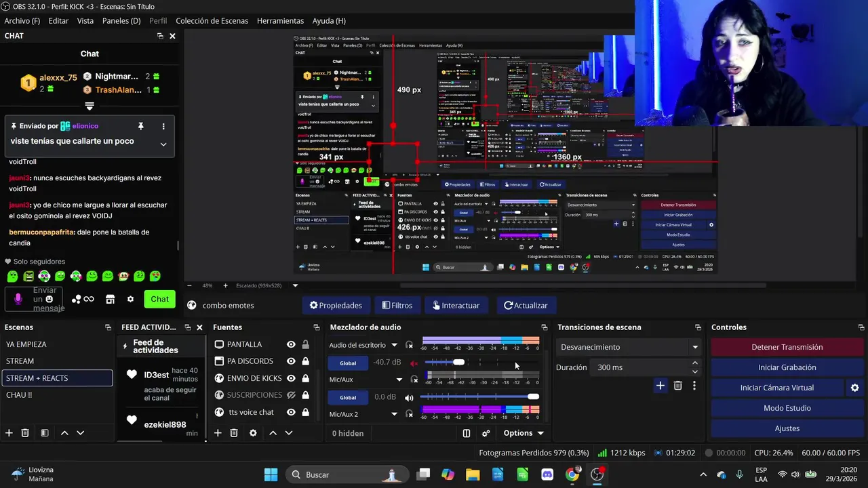Open the Mic/Aux channel dropdown arrow

coord(399,380)
